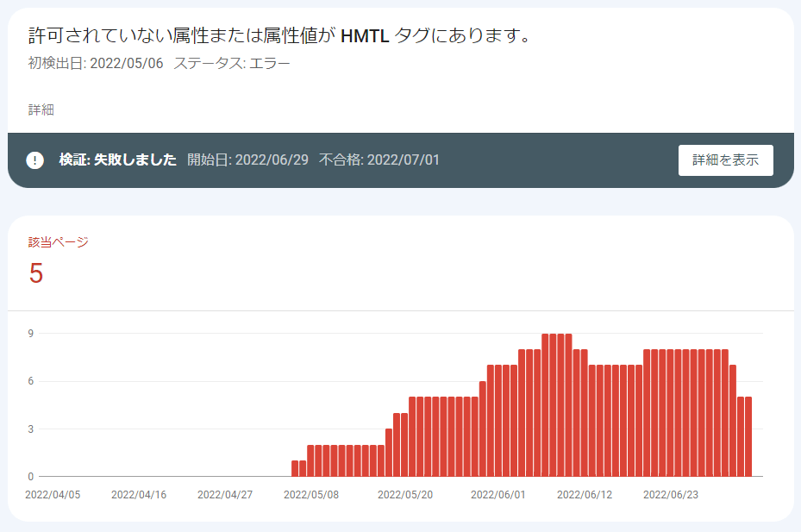The width and height of the screenshot is (801, 532).
Task: Click the 2022/05/20 x-axis date label
Action: (405, 496)
